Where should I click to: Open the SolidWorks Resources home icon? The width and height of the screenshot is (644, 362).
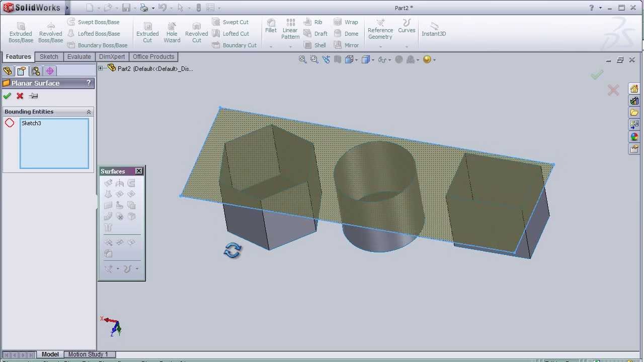(634, 89)
